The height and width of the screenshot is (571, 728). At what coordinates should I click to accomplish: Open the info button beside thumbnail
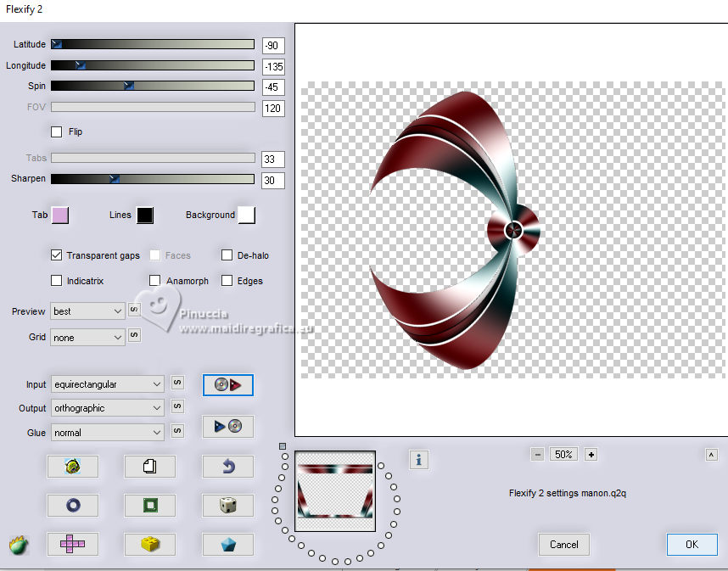[x=419, y=460]
